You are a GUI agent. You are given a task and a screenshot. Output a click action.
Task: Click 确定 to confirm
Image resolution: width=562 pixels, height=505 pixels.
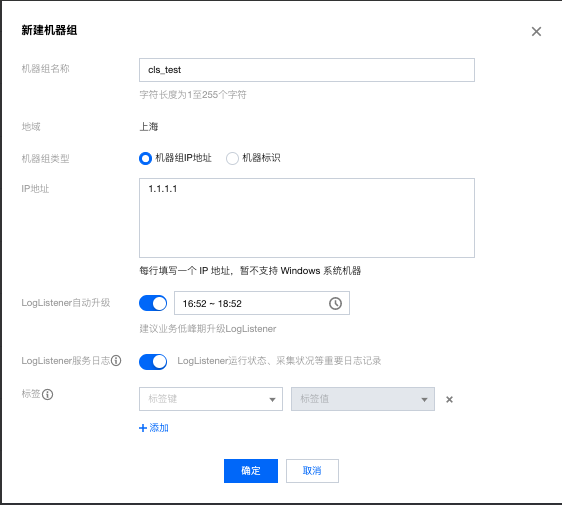click(251, 471)
